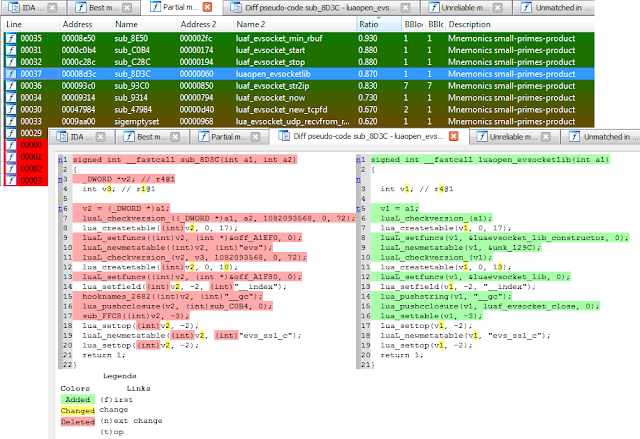Select luaf_evsocket_new_tcpfd name cell
The width and height of the screenshot is (640, 439).
281,109
